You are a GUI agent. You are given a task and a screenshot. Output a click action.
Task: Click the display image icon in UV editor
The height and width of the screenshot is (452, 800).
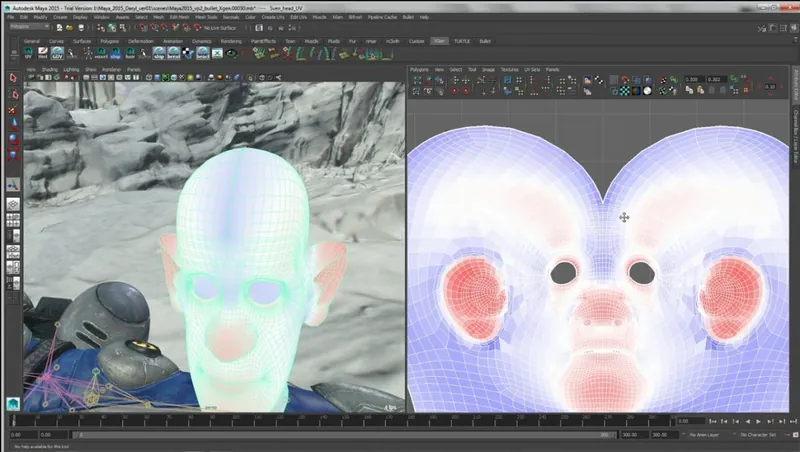click(588, 80)
